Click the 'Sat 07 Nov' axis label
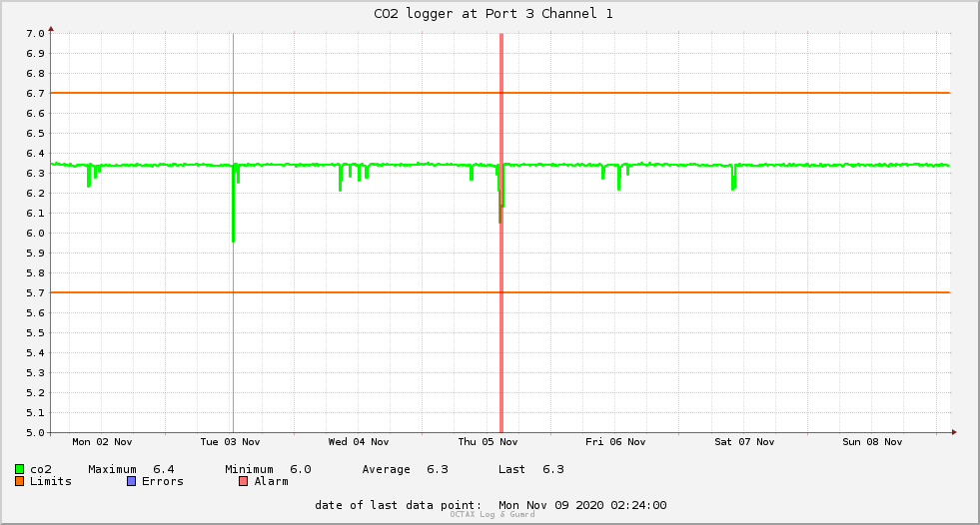980x525 pixels. 744,442
